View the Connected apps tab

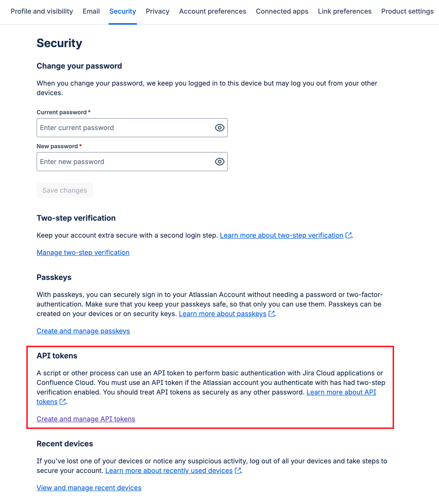(x=282, y=11)
